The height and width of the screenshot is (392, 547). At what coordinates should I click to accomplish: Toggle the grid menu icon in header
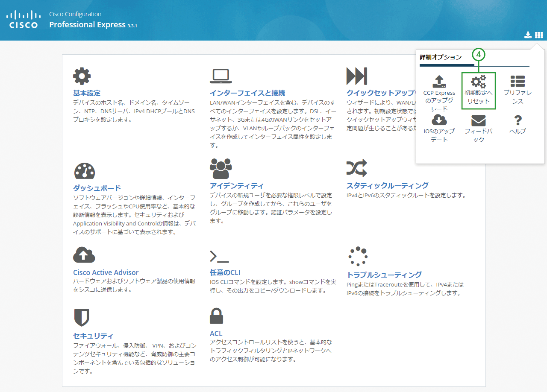tap(539, 35)
